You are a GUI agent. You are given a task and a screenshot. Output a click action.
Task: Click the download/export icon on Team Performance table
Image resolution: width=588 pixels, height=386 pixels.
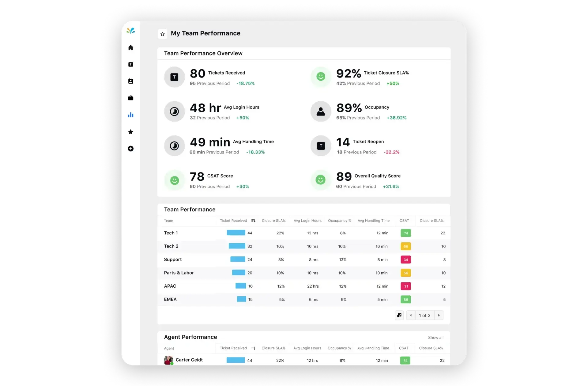click(x=399, y=315)
